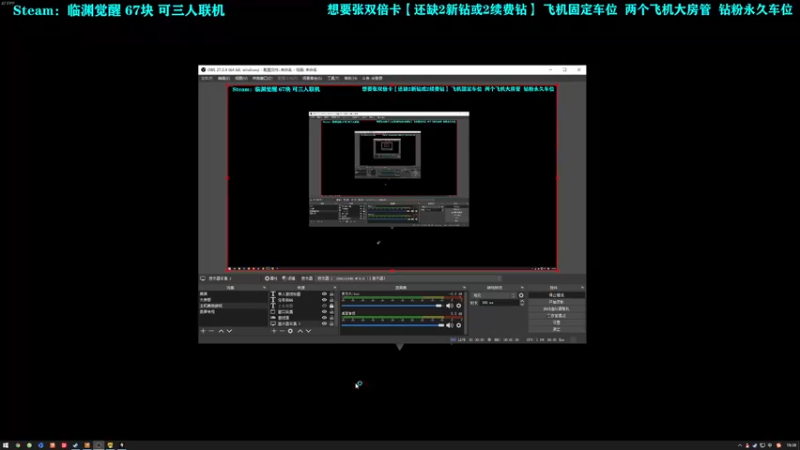Select the first scene in Scenes list
The image size is (800, 450).
[x=233, y=294]
